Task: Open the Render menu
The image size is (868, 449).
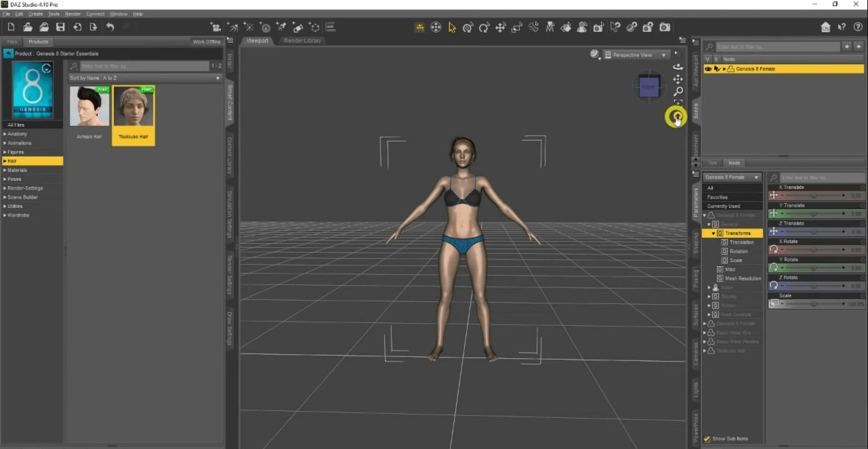Action: pos(73,14)
